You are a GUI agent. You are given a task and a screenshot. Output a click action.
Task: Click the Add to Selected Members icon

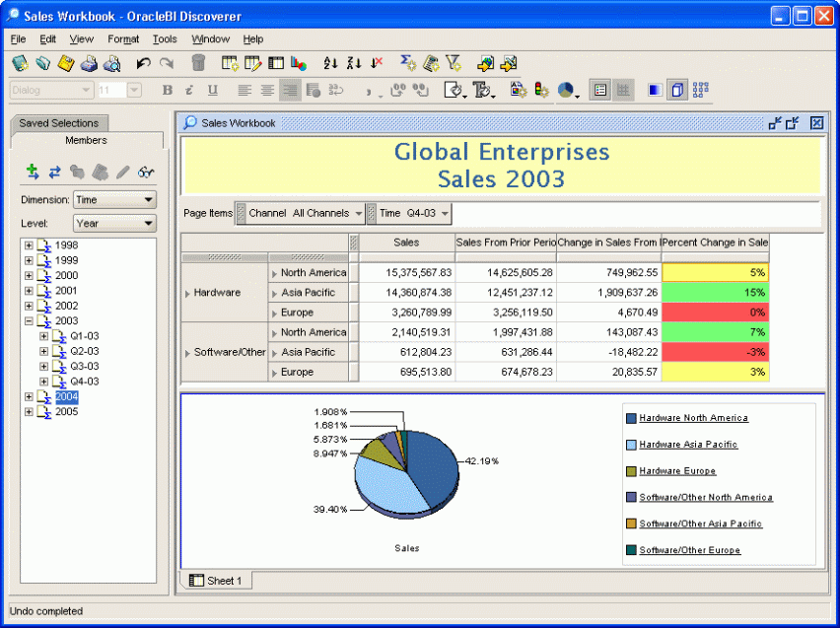[x=33, y=172]
